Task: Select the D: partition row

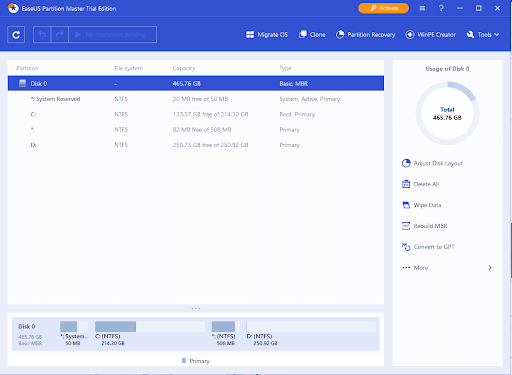Action: (196, 145)
